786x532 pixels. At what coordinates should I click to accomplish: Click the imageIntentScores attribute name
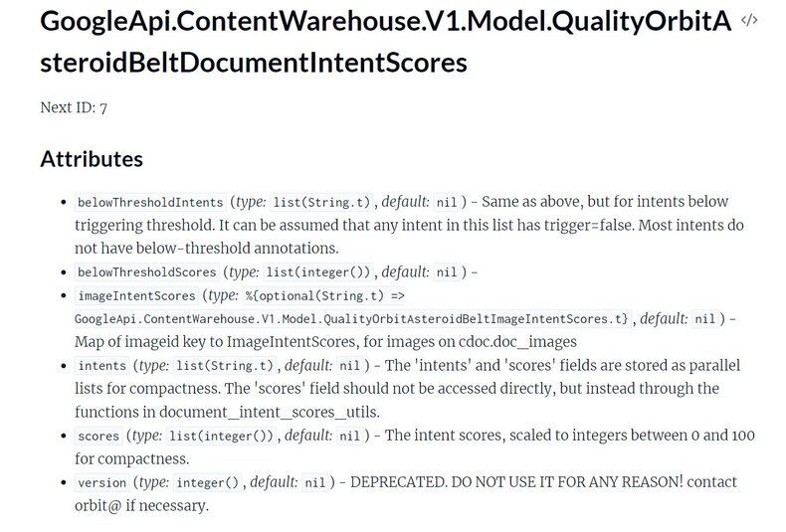pos(137,295)
